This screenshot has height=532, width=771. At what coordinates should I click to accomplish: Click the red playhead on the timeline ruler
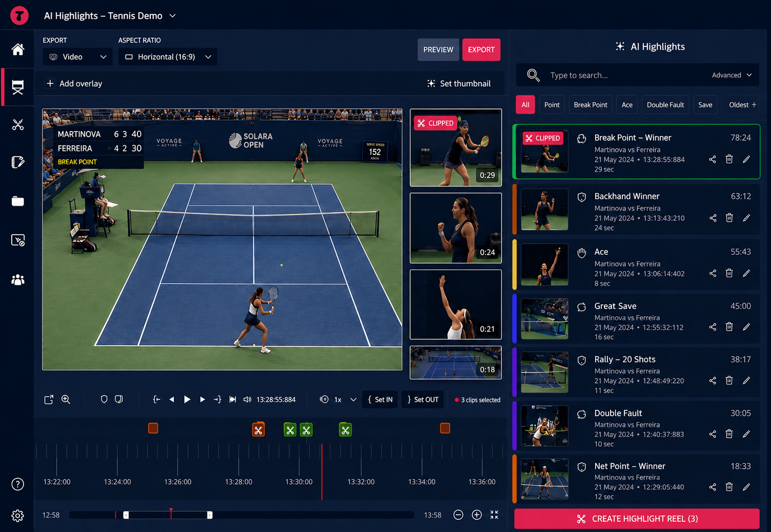pos(322,471)
